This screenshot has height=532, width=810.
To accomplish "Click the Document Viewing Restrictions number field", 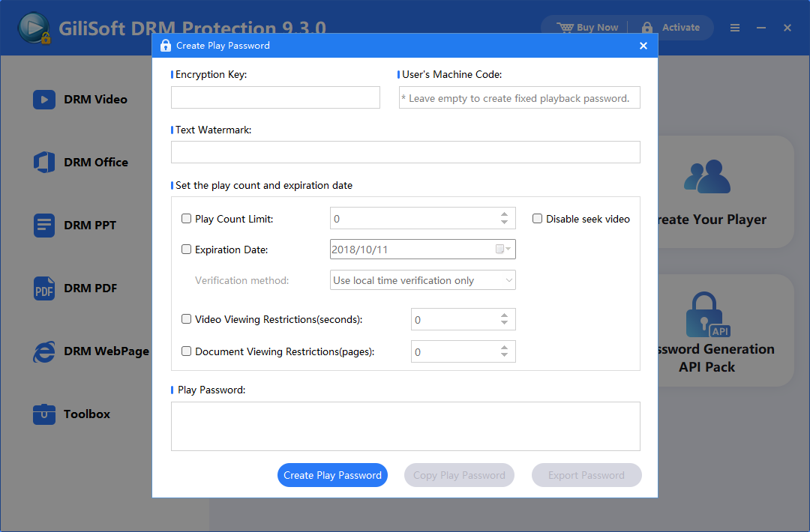I will (463, 351).
